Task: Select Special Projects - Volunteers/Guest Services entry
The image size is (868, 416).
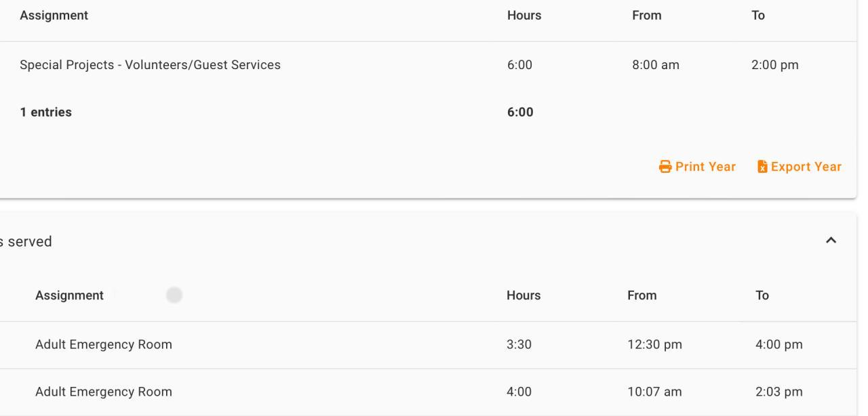Action: [150, 65]
